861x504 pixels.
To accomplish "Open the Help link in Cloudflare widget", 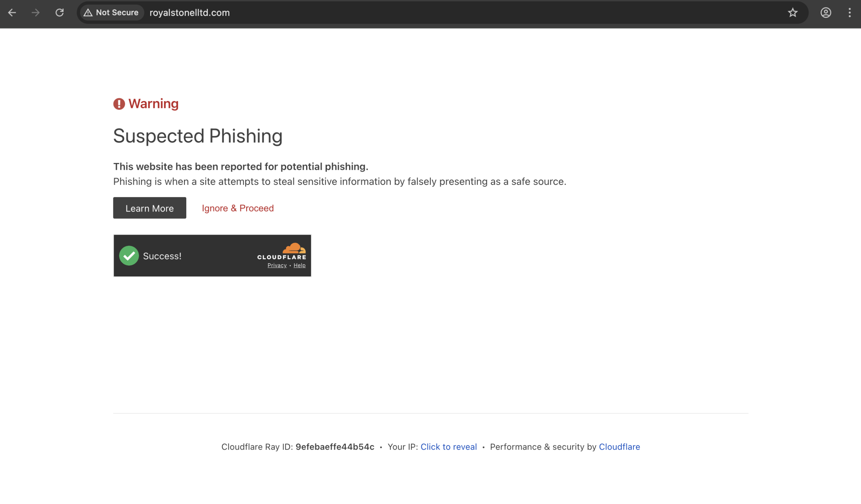I will (x=299, y=265).
